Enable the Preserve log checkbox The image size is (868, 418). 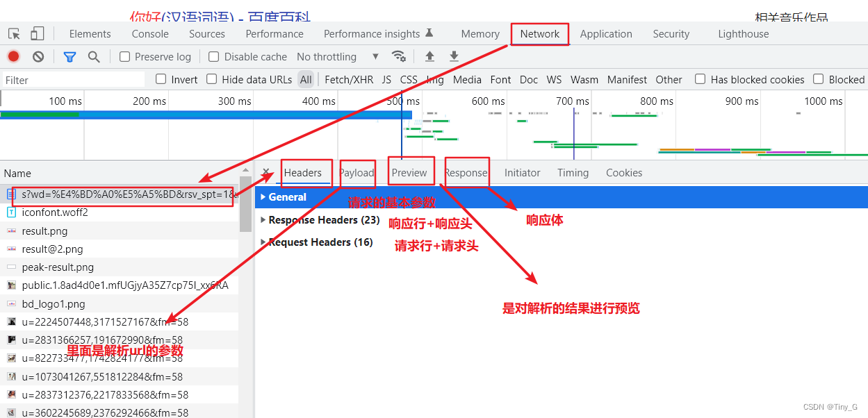pyautogui.click(x=125, y=57)
